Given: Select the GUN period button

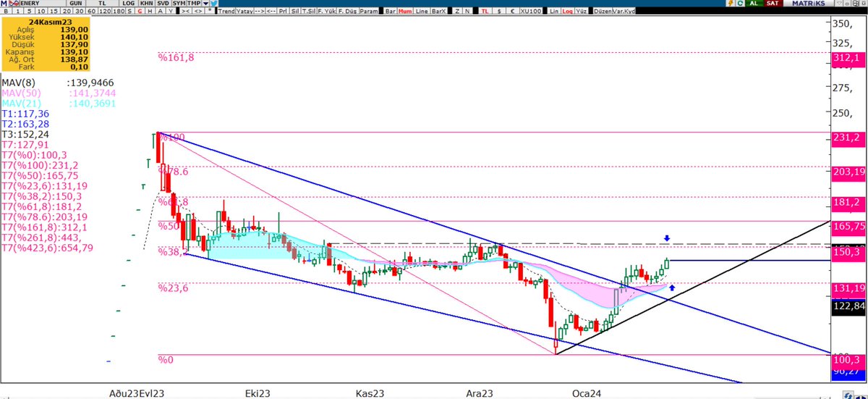Looking at the screenshot, I should [x=75, y=5].
